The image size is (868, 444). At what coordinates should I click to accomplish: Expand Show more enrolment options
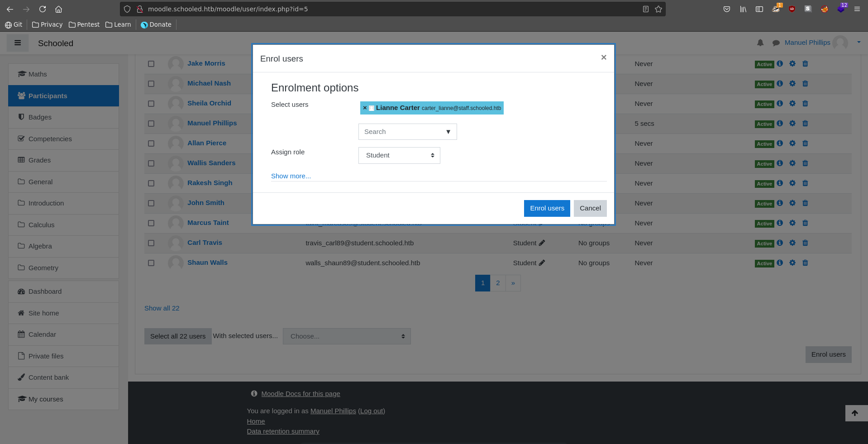(x=291, y=176)
